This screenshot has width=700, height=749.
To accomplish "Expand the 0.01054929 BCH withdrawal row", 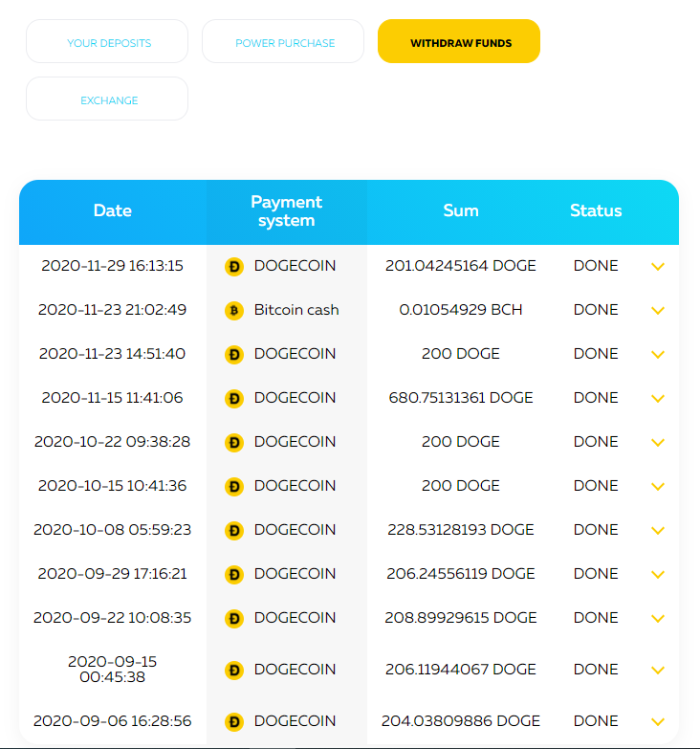I will pos(657,311).
